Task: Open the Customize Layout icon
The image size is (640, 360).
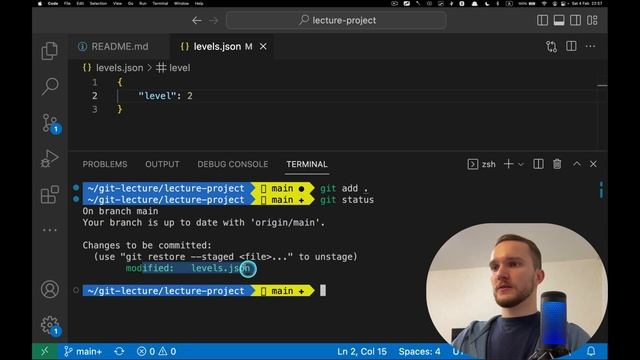Action: [592, 20]
